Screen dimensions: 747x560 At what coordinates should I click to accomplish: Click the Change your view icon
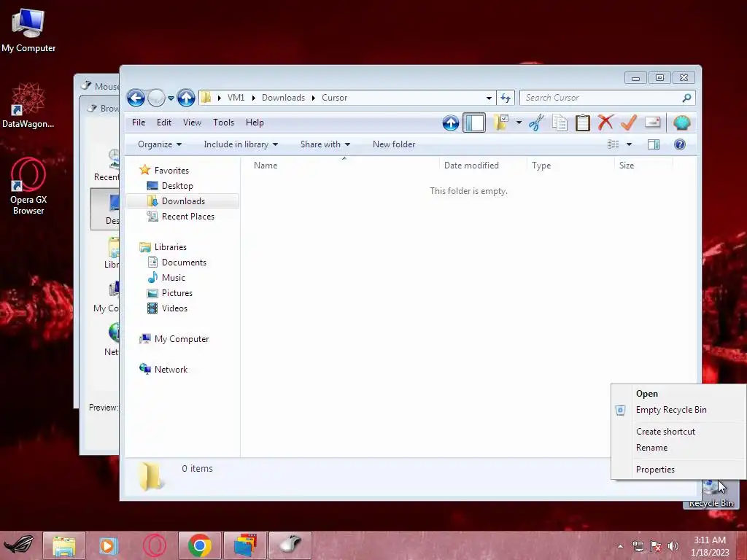[613, 144]
